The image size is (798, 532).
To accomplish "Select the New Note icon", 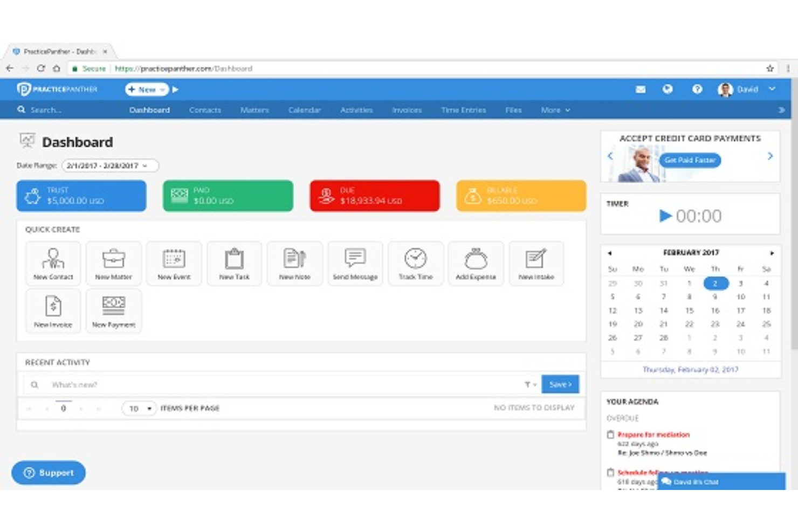I will point(294,264).
